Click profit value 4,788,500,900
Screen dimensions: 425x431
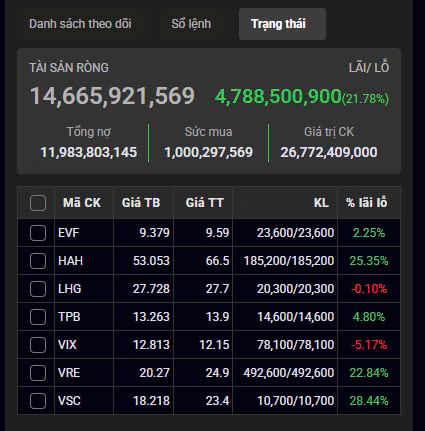[x=278, y=97]
